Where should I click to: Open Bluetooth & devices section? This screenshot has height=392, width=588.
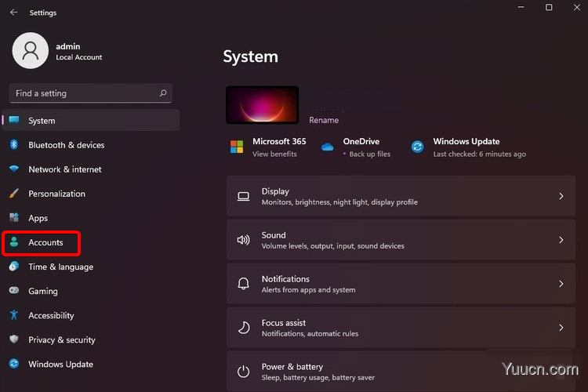67,145
